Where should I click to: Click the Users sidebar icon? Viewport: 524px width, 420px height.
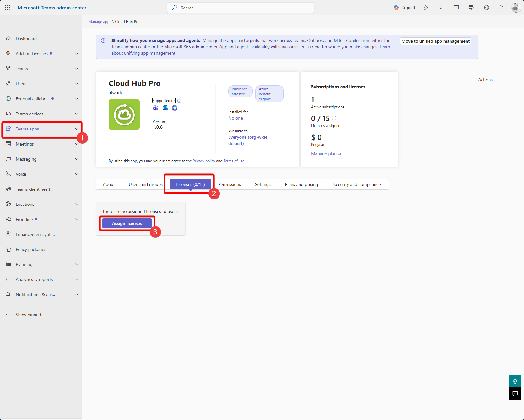pyautogui.click(x=8, y=84)
